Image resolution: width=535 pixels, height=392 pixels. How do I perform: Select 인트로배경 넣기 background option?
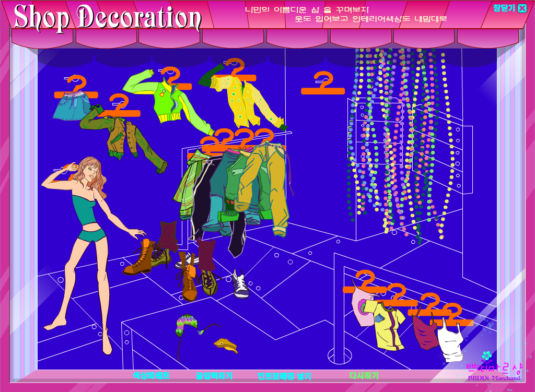[x=284, y=376]
